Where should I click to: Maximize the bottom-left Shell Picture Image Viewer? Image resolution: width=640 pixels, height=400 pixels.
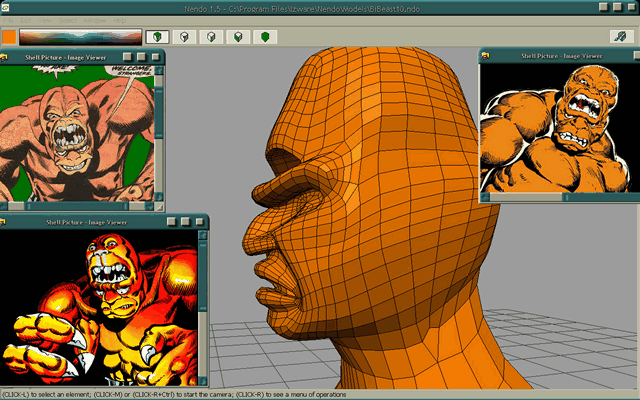[185, 222]
